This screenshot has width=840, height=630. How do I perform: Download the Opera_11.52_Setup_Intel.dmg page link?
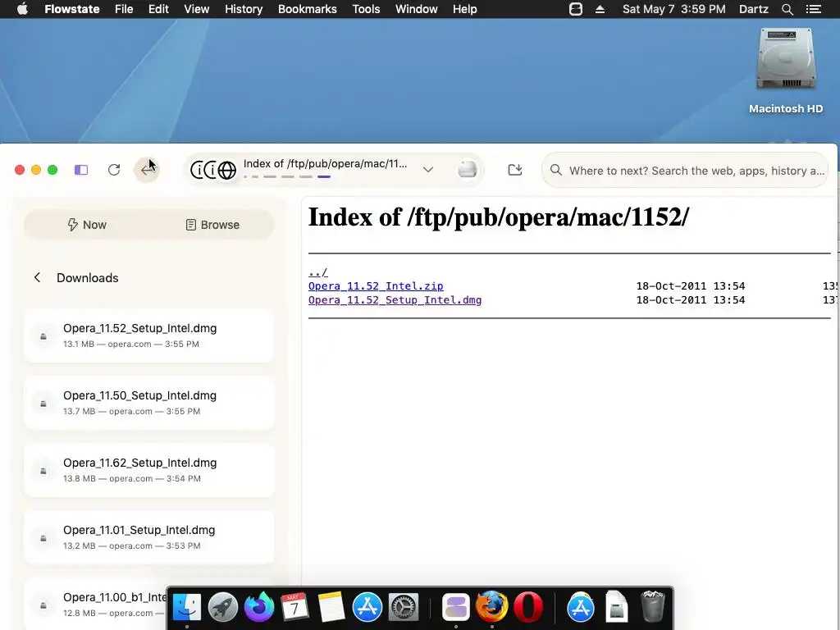(x=395, y=300)
